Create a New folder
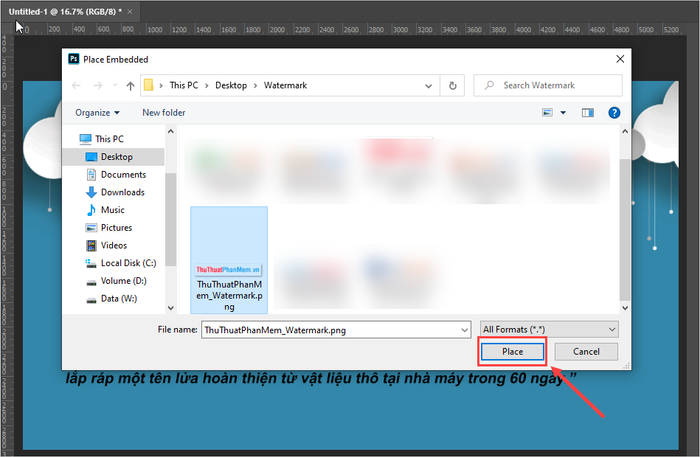The width and height of the screenshot is (700, 457). click(164, 112)
